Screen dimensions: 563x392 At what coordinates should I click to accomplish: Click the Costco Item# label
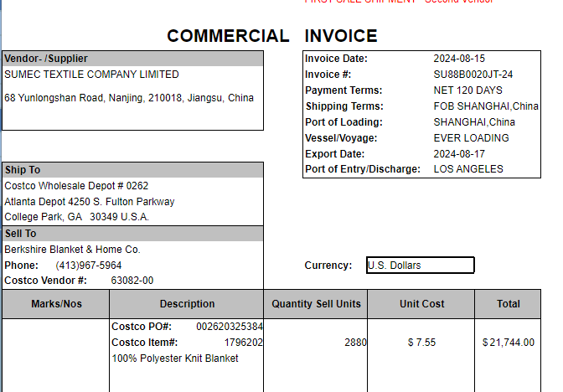(x=145, y=343)
